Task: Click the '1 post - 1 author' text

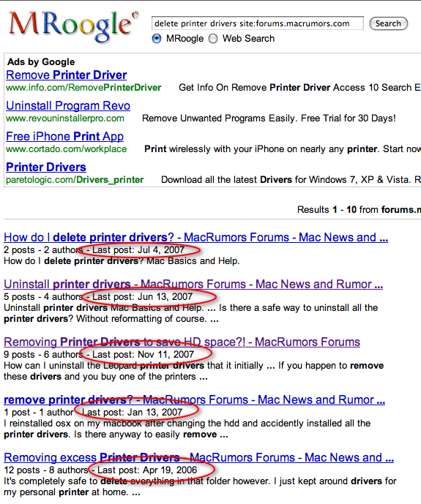Action: click(x=39, y=412)
